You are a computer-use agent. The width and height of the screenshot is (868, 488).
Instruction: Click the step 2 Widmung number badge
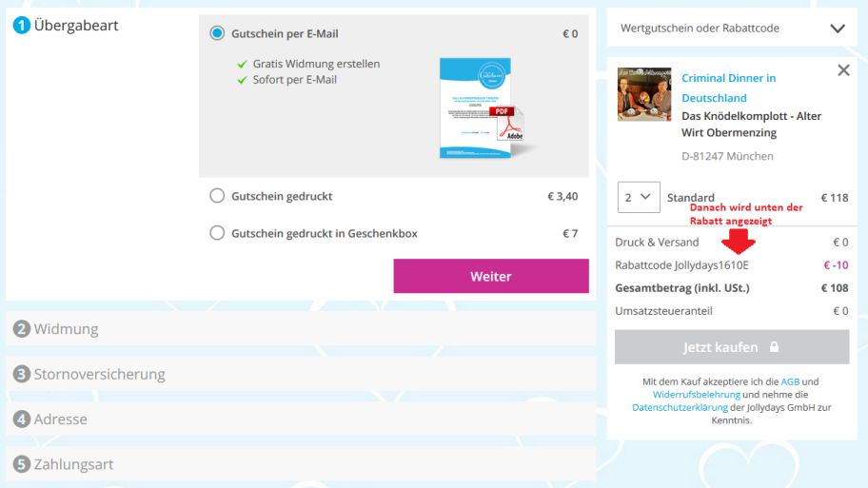click(x=20, y=329)
